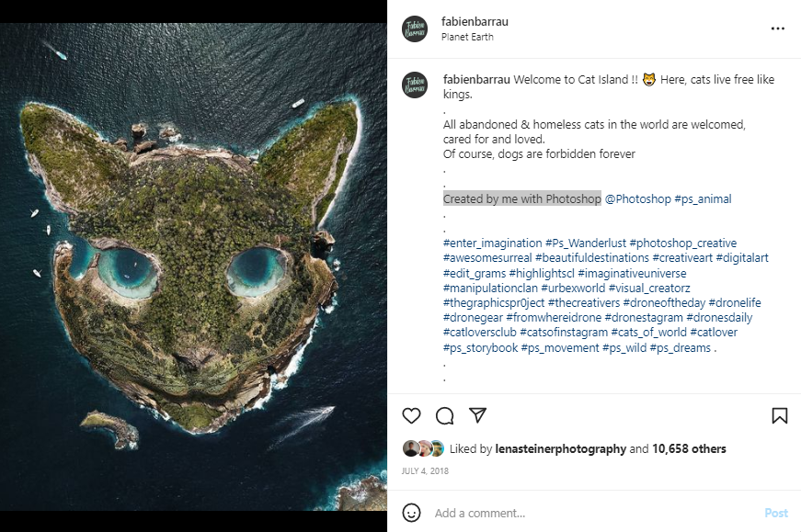Click the Cat Island photo
801x532 pixels.
coord(193,266)
